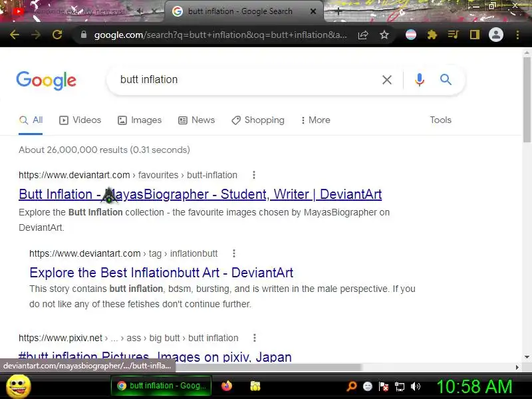
Task: Switch to the Images results tab
Action: 140,120
